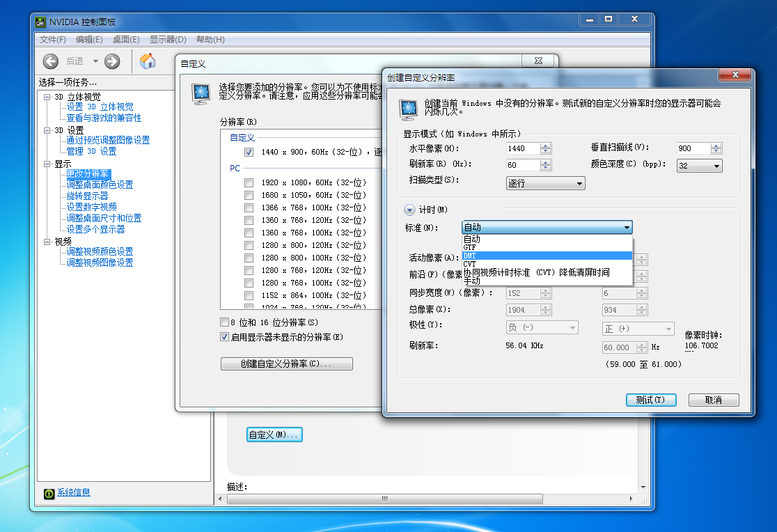Screen dimensions: 777x532
Task: Choose CVT in the standard list
Action: pos(547,265)
